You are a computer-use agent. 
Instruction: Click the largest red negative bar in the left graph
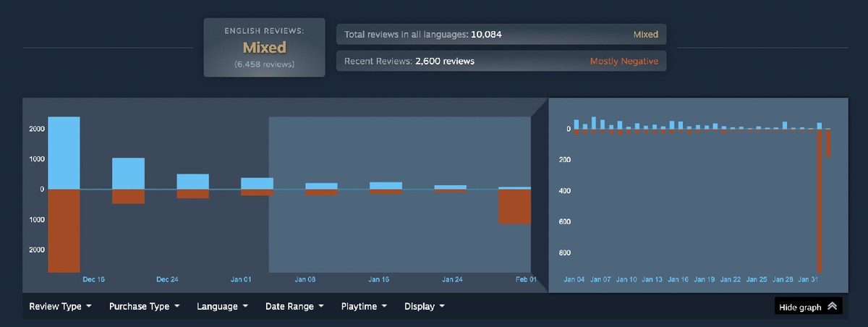(x=64, y=230)
